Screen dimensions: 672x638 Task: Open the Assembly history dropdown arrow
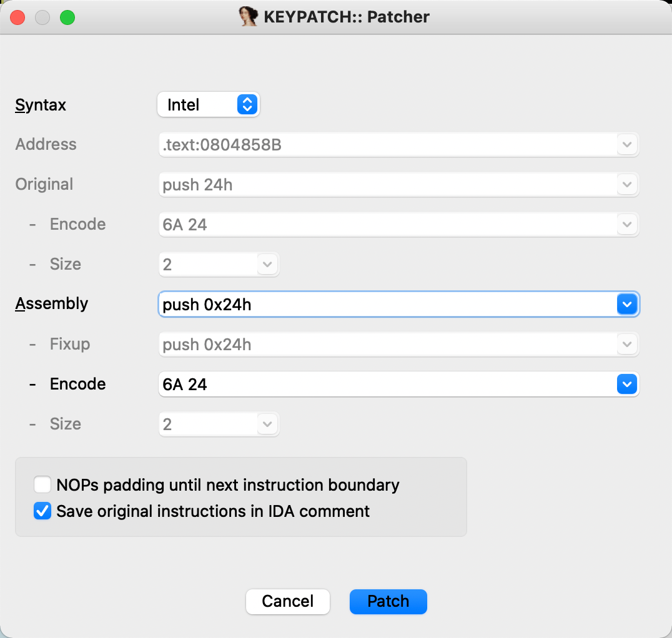click(627, 304)
